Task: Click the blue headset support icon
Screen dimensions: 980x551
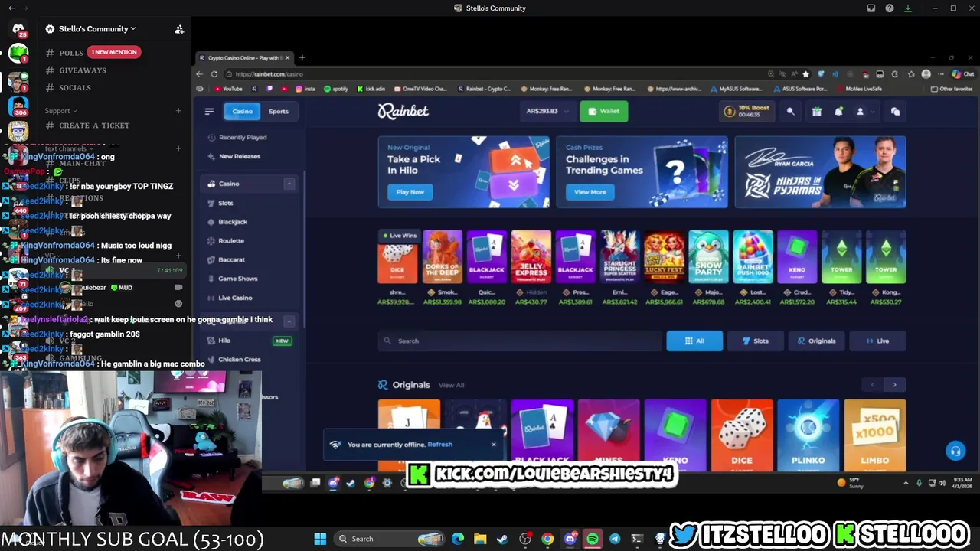Action: point(955,451)
